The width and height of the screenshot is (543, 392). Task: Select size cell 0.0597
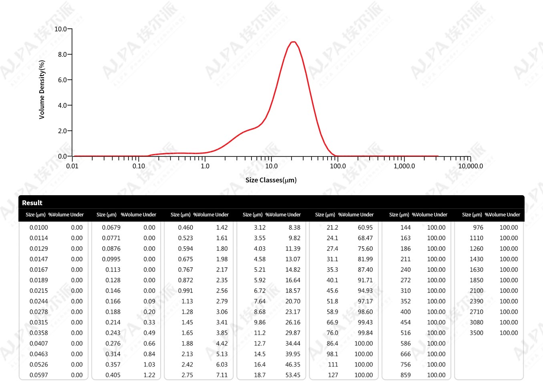[x=39, y=375]
